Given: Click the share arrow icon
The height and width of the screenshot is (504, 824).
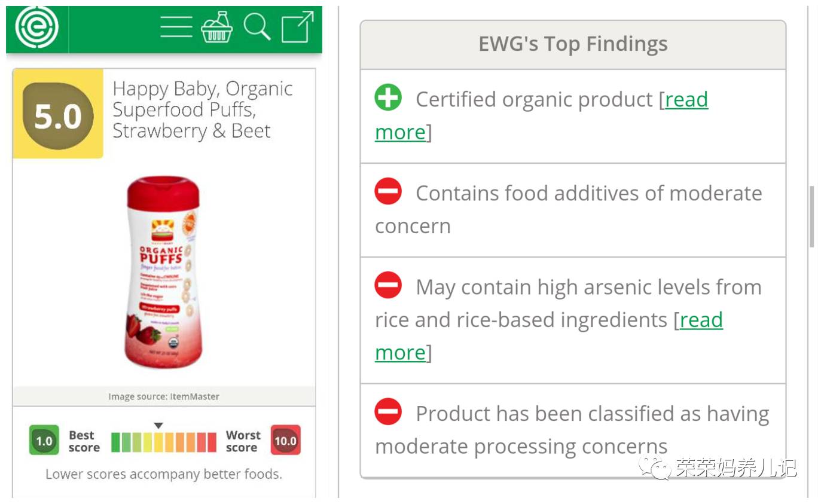Looking at the screenshot, I should (x=297, y=27).
